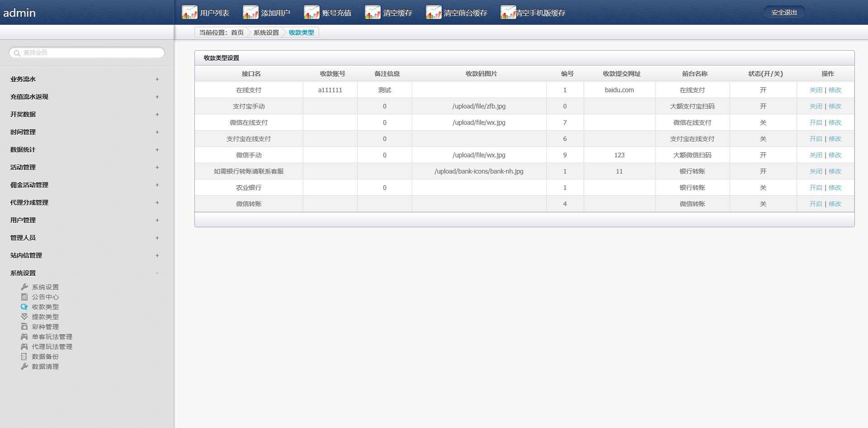This screenshot has height=428, width=868.
Task: Collapse the 系统设置 sidebar section
Action: [157, 273]
